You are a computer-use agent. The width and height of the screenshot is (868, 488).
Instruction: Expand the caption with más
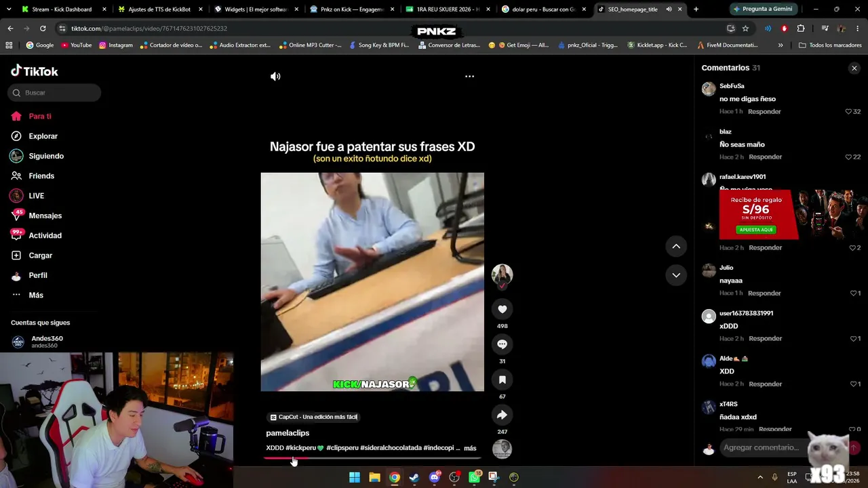click(470, 448)
